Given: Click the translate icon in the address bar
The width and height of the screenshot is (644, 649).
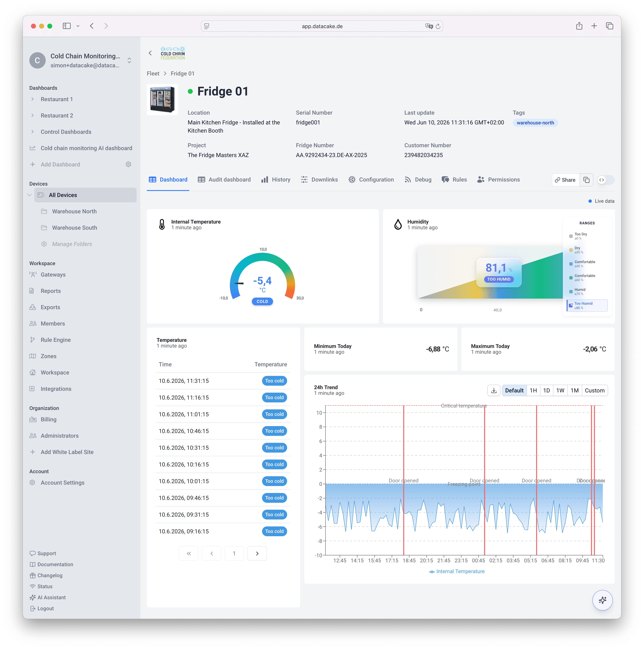Looking at the screenshot, I should (429, 26).
